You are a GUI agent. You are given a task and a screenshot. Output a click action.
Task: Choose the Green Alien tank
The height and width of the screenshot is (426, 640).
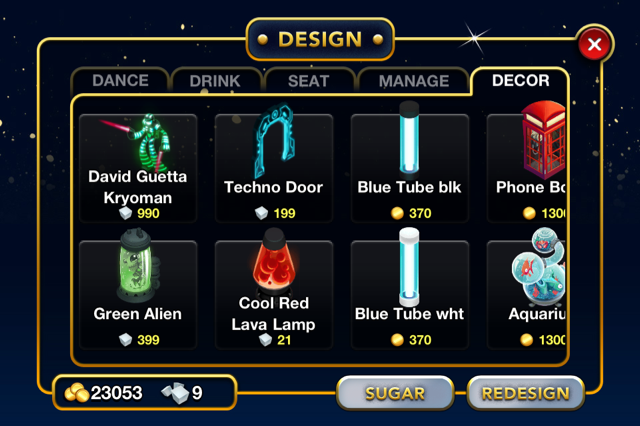[138, 295]
